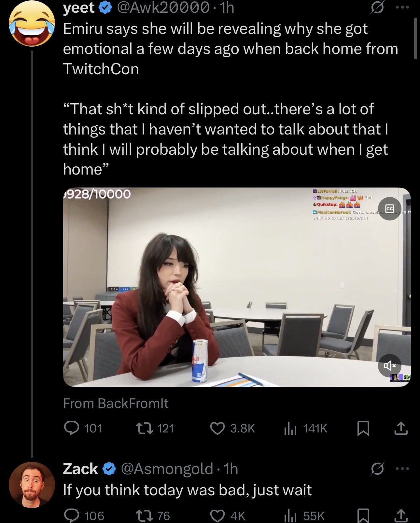Like yeet's tweet with 3.8K likes
The width and height of the screenshot is (420, 523).
click(218, 428)
